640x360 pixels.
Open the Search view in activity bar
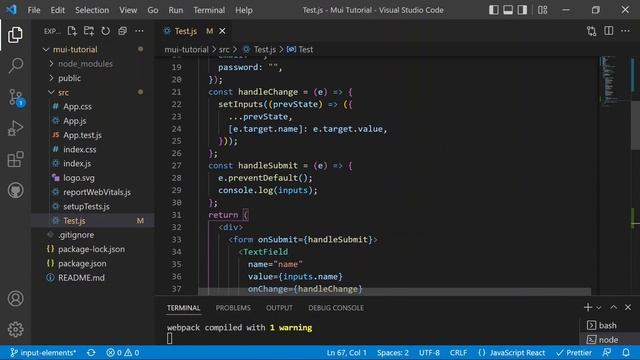(x=15, y=65)
